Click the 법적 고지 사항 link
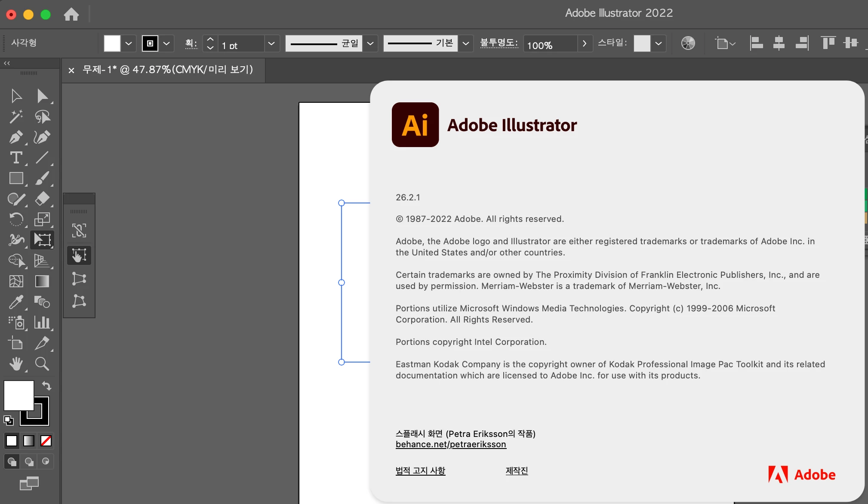The width and height of the screenshot is (868, 504). click(420, 470)
